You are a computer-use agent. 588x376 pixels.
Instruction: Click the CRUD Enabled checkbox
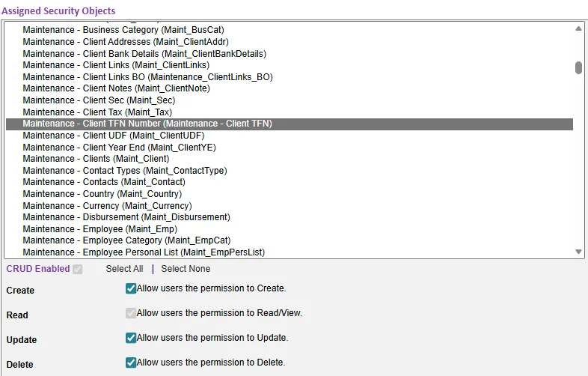coord(78,270)
